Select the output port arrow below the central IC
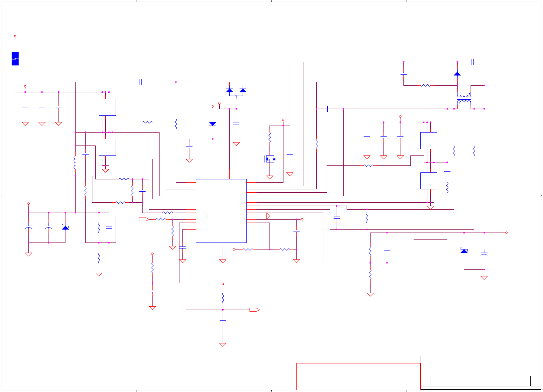The height and width of the screenshot is (392, 543). click(x=255, y=310)
